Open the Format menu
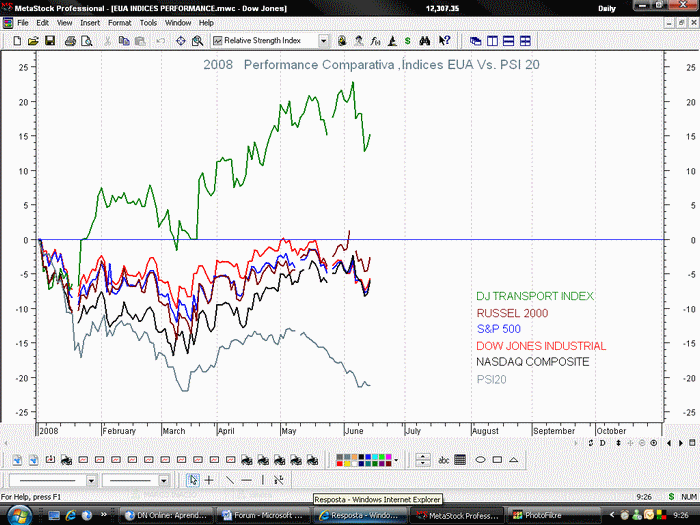The width and height of the screenshot is (700, 525). click(120, 23)
